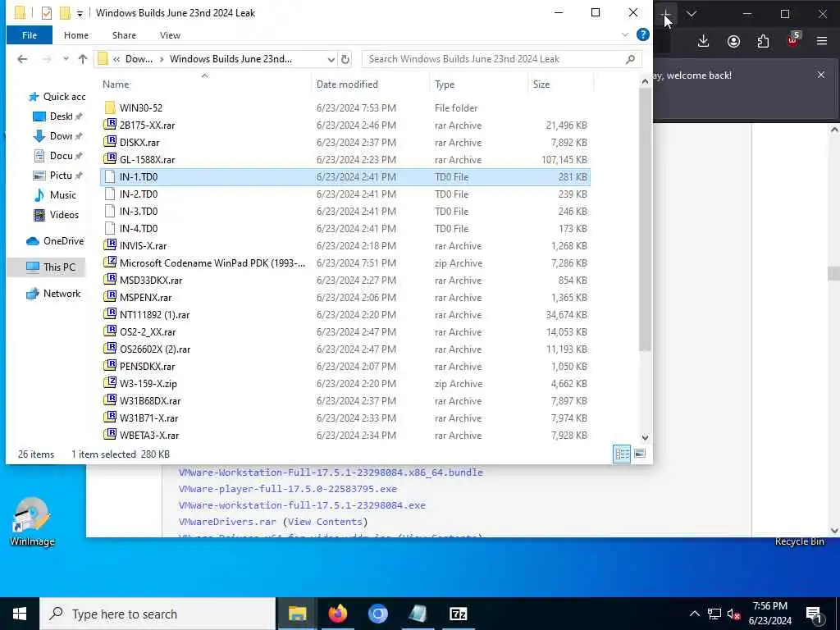Select the INVIS-X.rar archive icon
This screenshot has width=840, height=630.
pyautogui.click(x=110, y=245)
